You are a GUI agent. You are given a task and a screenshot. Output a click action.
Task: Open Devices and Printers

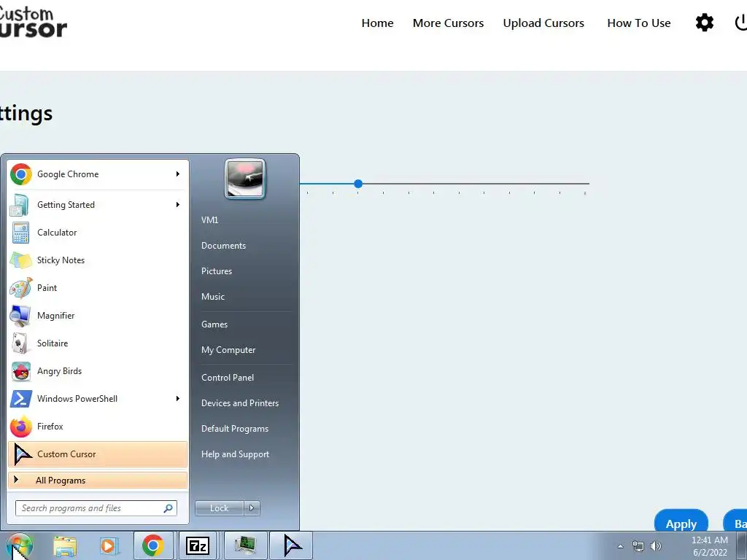[x=240, y=402]
